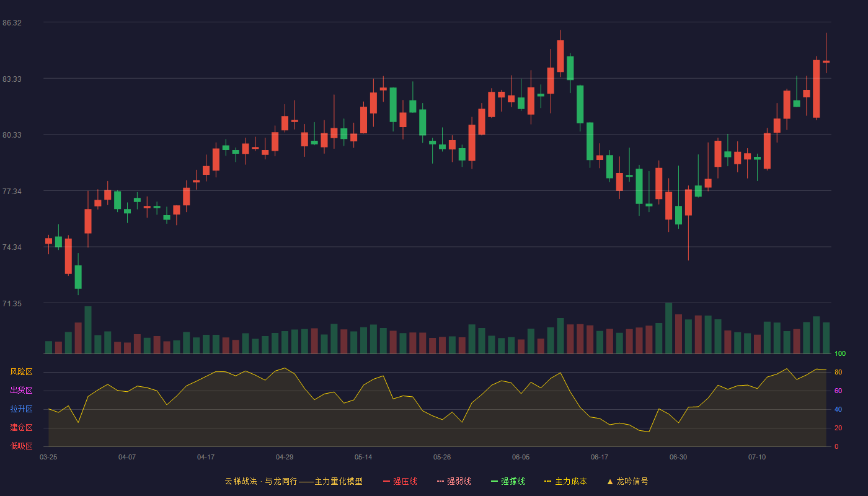Click the 05-14 date label
This screenshot has height=496, width=868.
point(363,457)
